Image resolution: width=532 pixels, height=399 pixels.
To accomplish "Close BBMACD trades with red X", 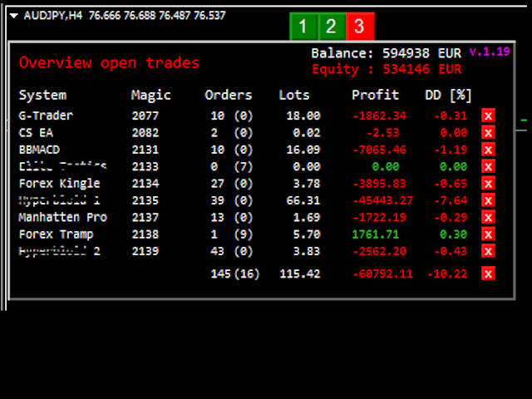I will (x=488, y=150).
